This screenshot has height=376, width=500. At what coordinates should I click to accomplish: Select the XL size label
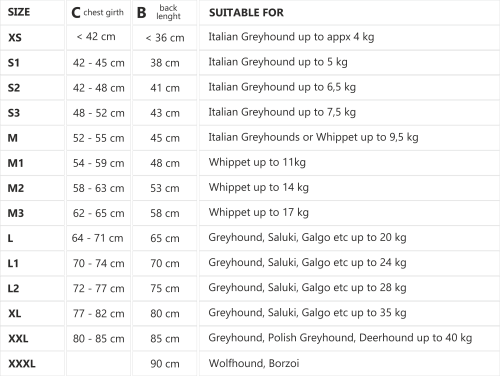click(15, 313)
